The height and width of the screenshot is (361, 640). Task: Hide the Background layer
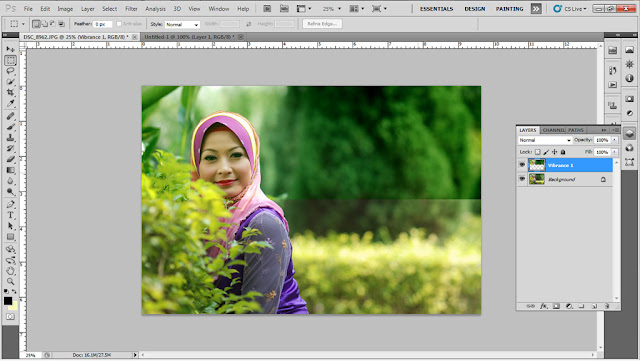pos(522,179)
